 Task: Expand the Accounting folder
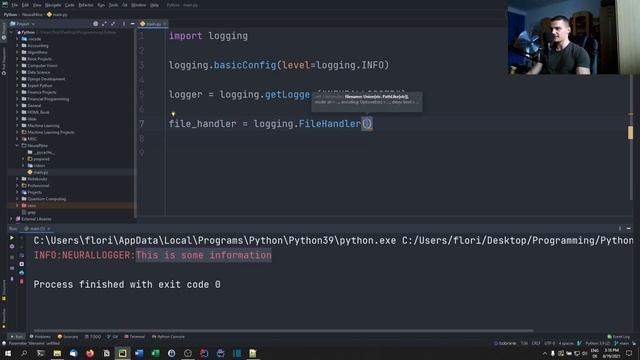[x=18, y=46]
